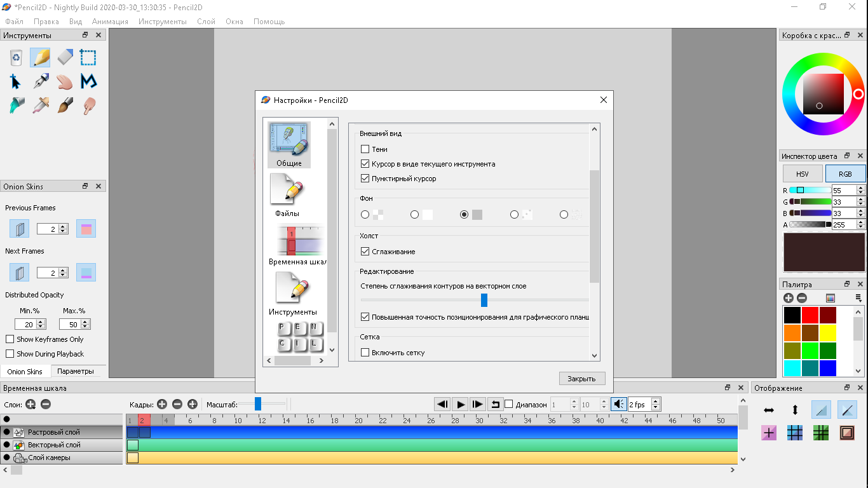Click vector contour smoothing slider

coord(475,300)
